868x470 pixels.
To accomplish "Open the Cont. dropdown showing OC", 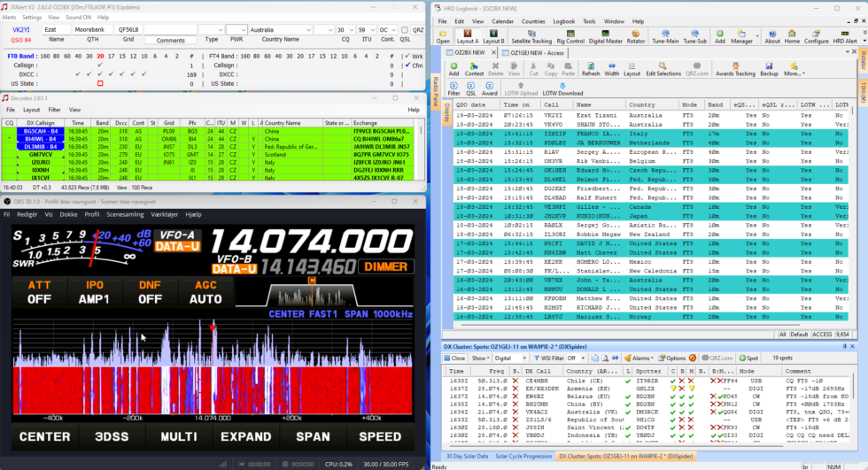I will pyautogui.click(x=393, y=30).
